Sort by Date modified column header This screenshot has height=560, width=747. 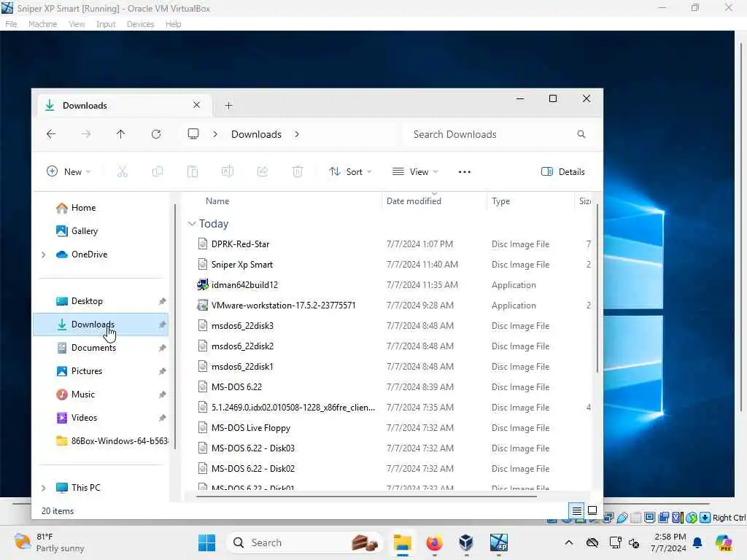414,201
